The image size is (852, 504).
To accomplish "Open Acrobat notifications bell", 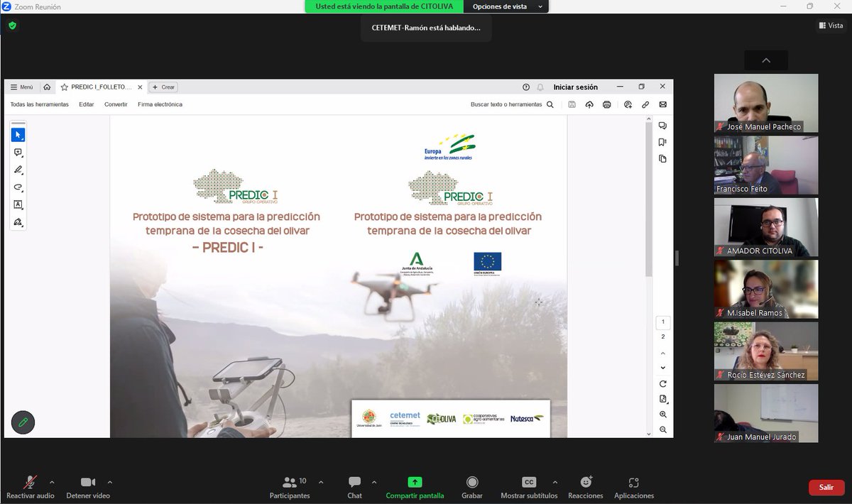I will pyautogui.click(x=540, y=87).
